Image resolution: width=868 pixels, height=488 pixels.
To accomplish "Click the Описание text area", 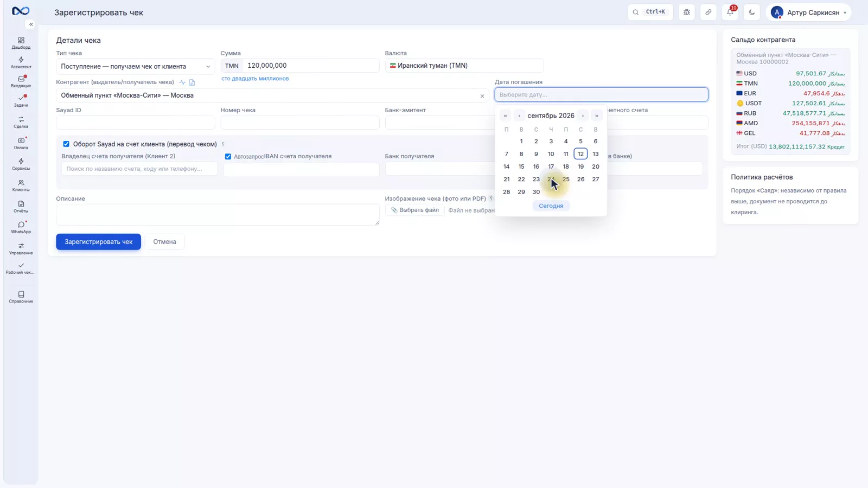I will 218,215.
